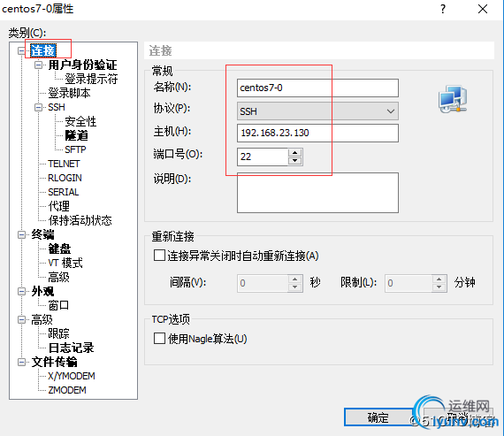Collapse the 高级 root tree node
Image resolution: width=504 pixels, height=436 pixels.
pos(21,319)
